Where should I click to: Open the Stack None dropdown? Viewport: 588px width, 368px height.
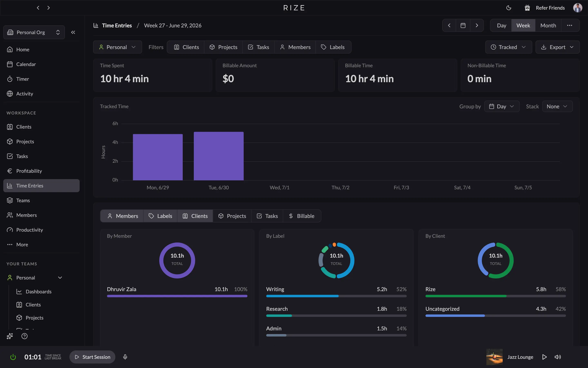click(557, 106)
